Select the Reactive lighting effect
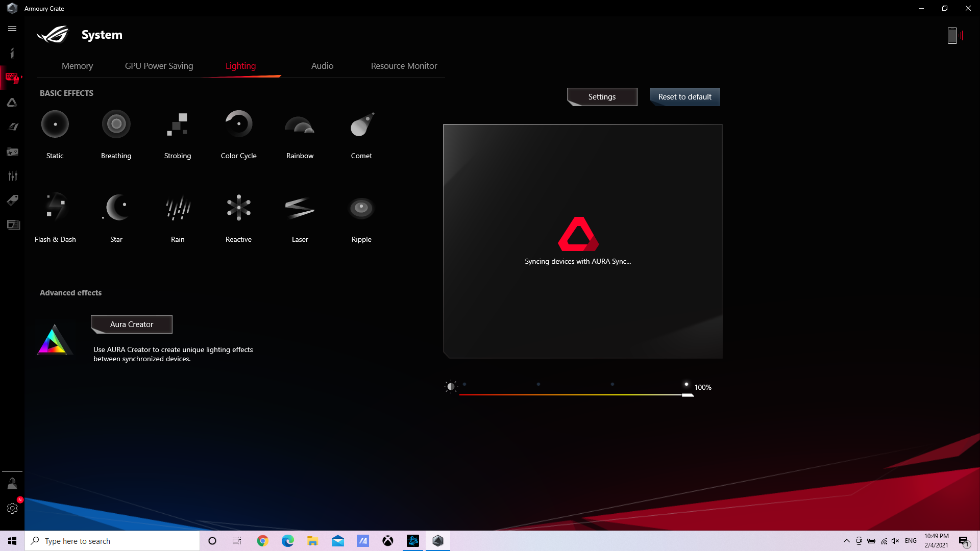 pos(239,208)
